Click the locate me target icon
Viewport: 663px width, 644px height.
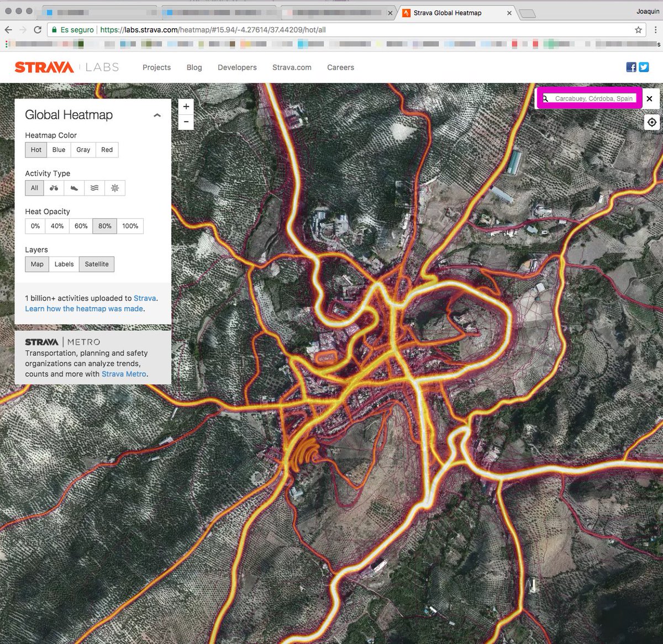coord(652,122)
